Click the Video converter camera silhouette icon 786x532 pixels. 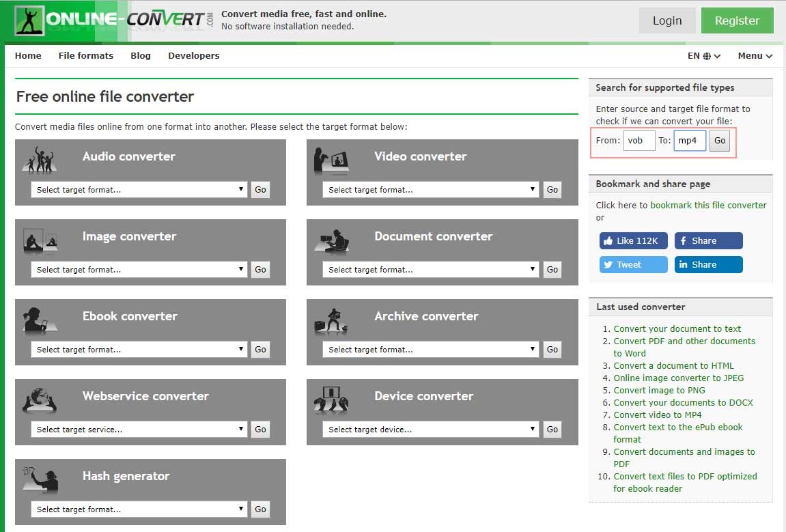[331, 160]
